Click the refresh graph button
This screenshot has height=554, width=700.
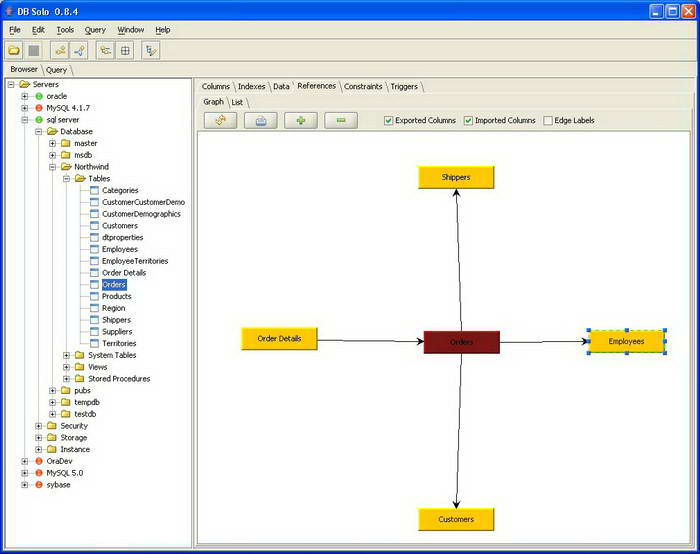[220, 121]
